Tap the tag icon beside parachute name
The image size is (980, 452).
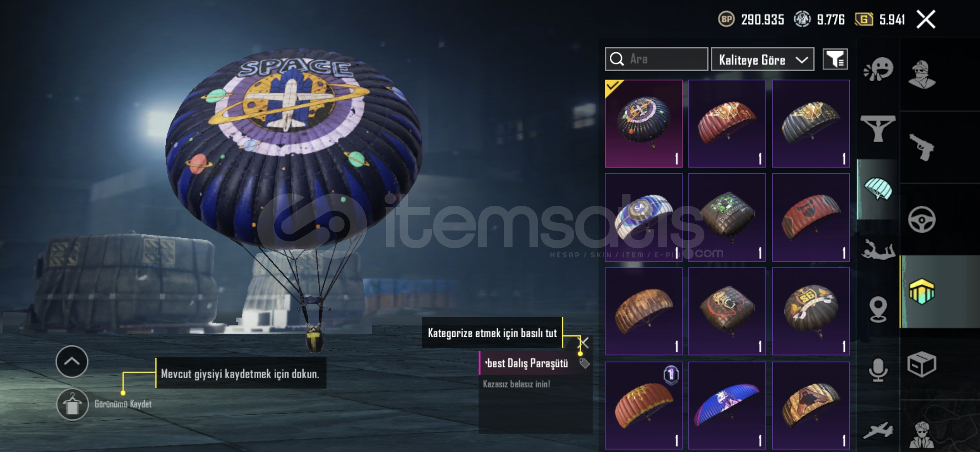pos(584,363)
